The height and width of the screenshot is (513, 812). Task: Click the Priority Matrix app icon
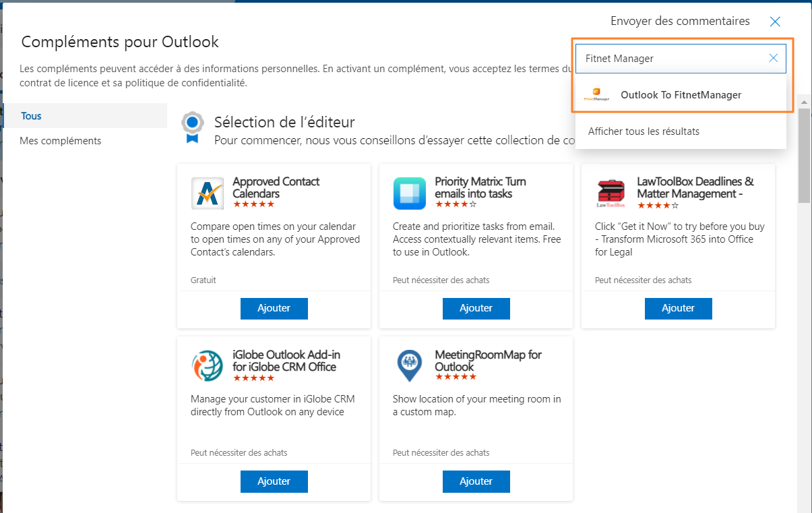pos(410,194)
